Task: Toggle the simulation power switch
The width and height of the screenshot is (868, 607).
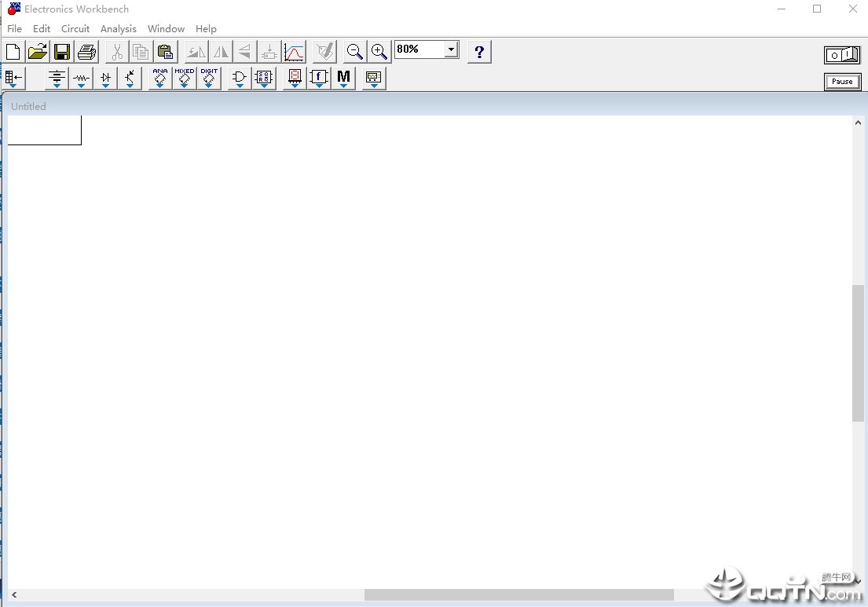Action: coord(842,55)
